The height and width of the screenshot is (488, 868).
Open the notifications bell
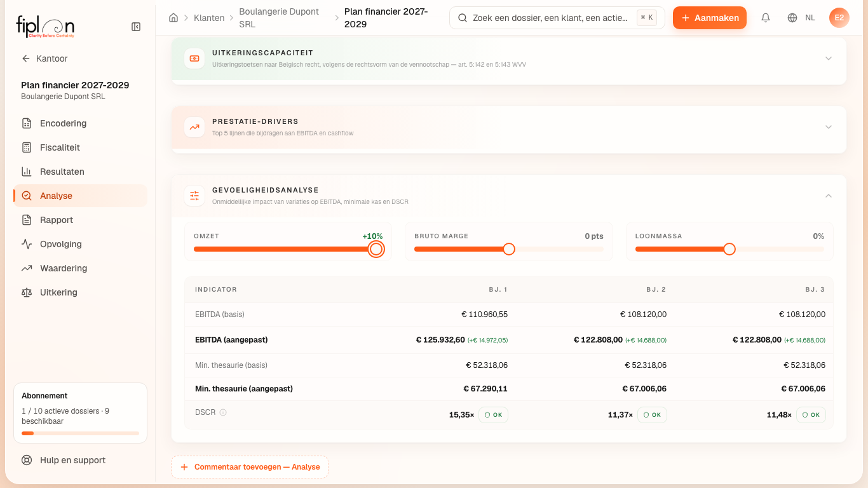pos(766,18)
